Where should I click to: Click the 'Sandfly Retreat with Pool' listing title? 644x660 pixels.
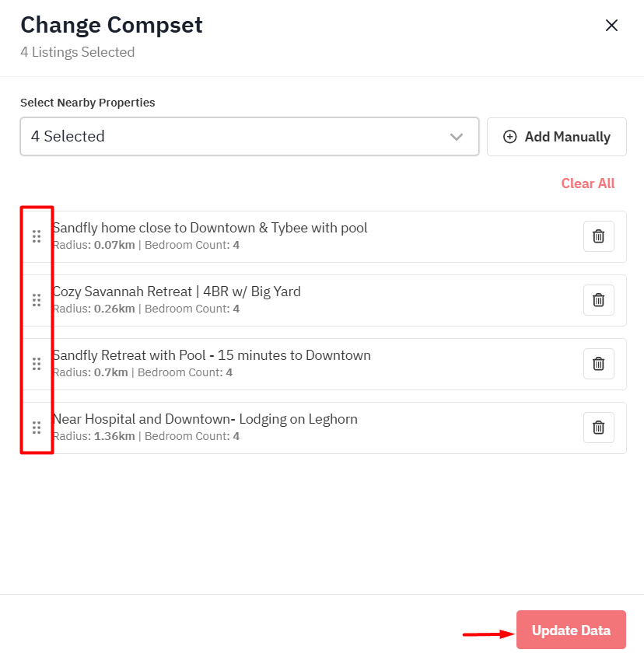tap(212, 355)
